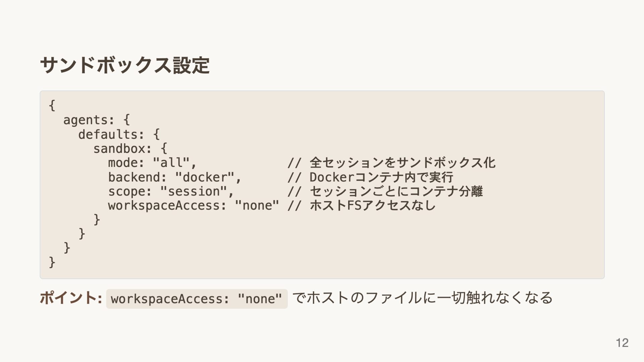644x362 pixels.
Task: Place cursor on mode: "all" setting
Action: [152, 163]
